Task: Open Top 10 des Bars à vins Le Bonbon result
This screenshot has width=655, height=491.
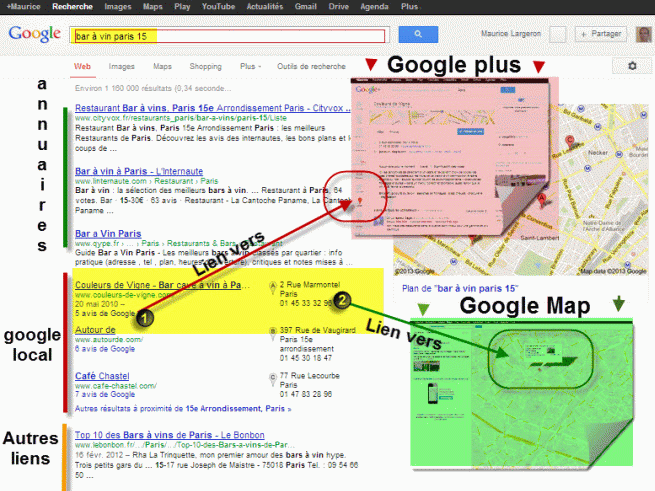Action: (170, 435)
